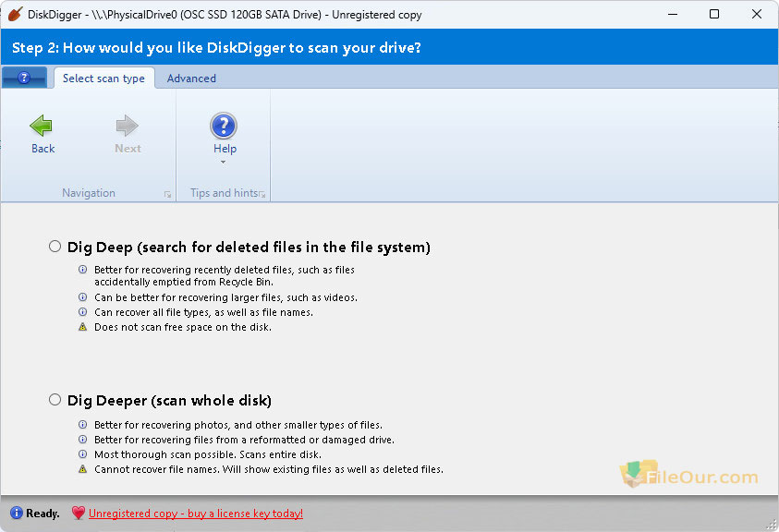Click the DiskDigger shovel icon in title bar
This screenshot has width=779, height=532.
[16, 14]
